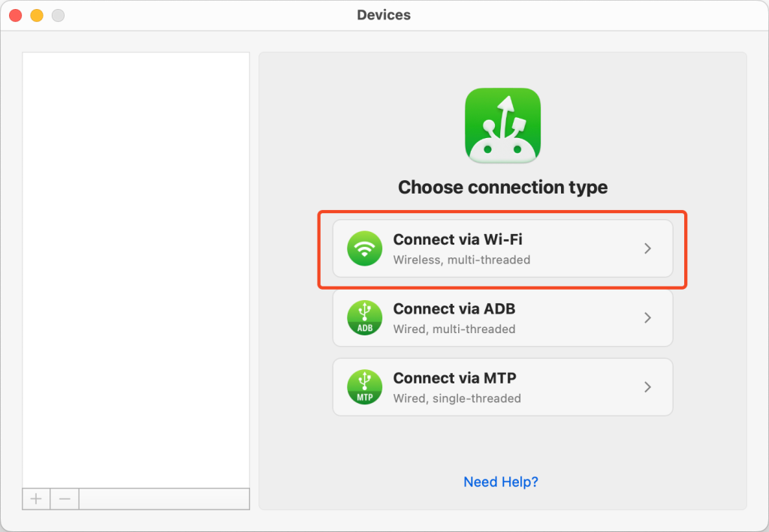Viewport: 769px width, 532px height.
Task: Click the green Android robot app logo
Action: coord(502,125)
